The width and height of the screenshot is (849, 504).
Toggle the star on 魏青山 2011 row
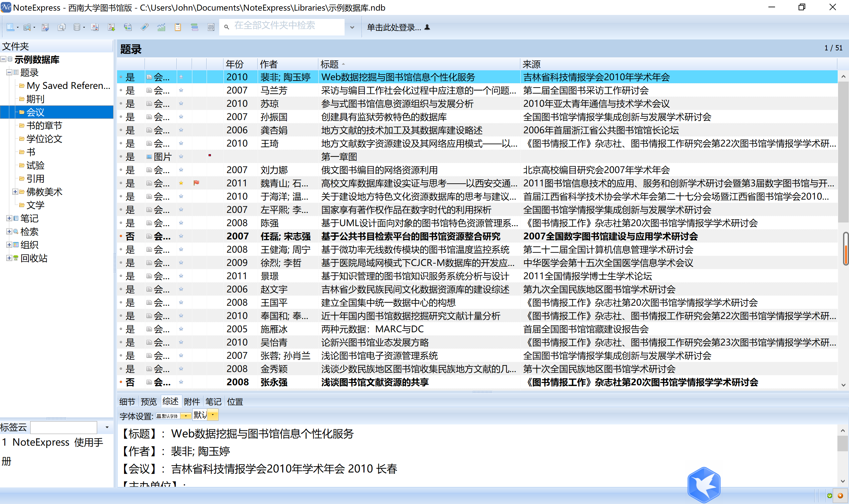coord(181,183)
